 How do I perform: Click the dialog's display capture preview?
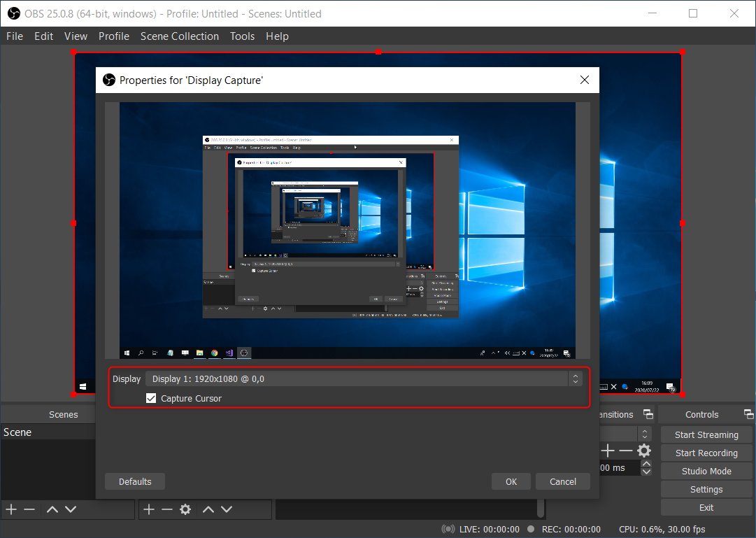click(348, 230)
